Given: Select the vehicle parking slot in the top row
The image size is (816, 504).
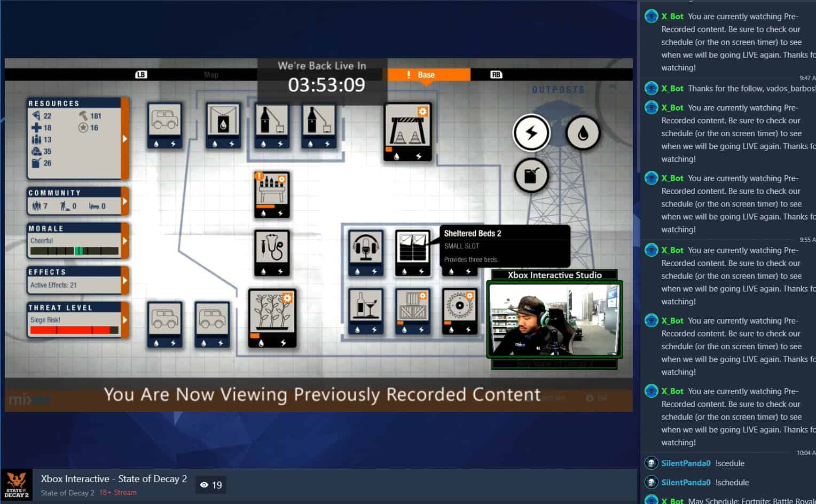Looking at the screenshot, I should click(x=164, y=126).
